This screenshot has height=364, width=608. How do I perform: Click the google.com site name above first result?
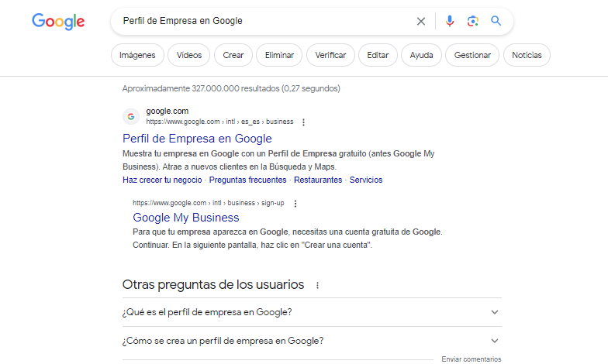(168, 112)
